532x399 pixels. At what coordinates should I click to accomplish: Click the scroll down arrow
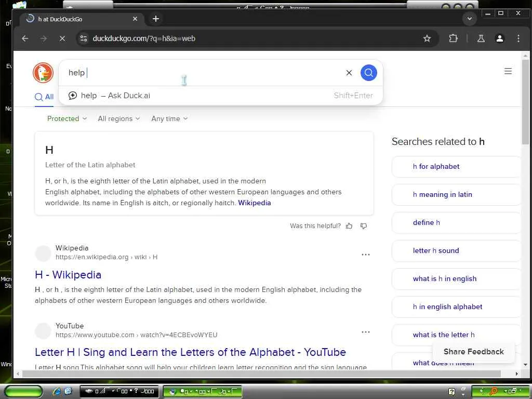point(525,365)
